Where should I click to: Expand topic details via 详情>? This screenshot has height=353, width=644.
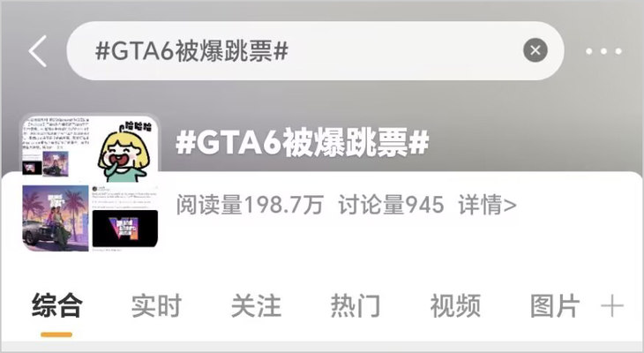488,205
